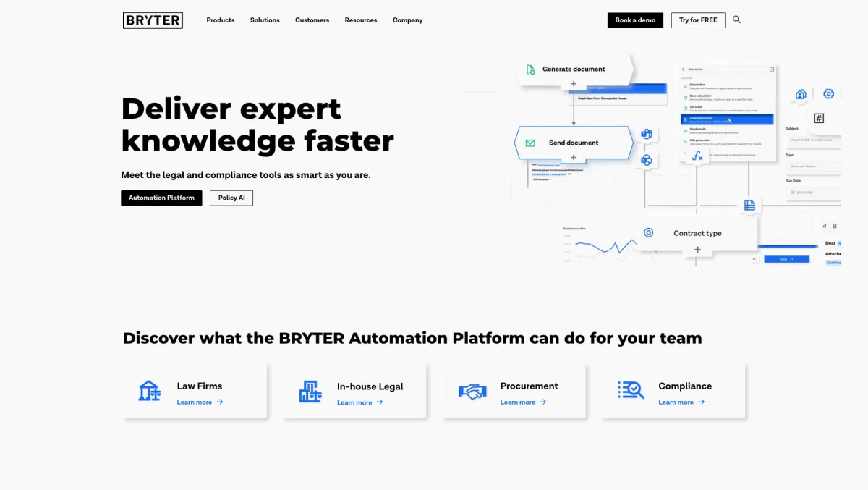This screenshot has width=868, height=490.
Task: Click the blue Next button in the illustration
Action: [786, 258]
